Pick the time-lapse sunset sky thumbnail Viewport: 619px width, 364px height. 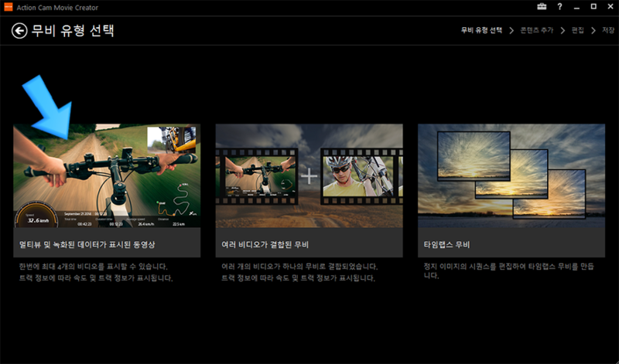[x=511, y=175]
